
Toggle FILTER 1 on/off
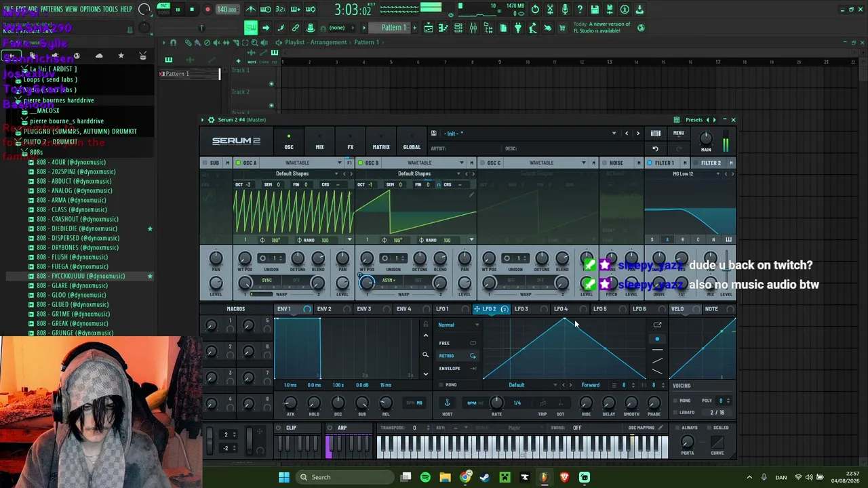[x=650, y=163]
